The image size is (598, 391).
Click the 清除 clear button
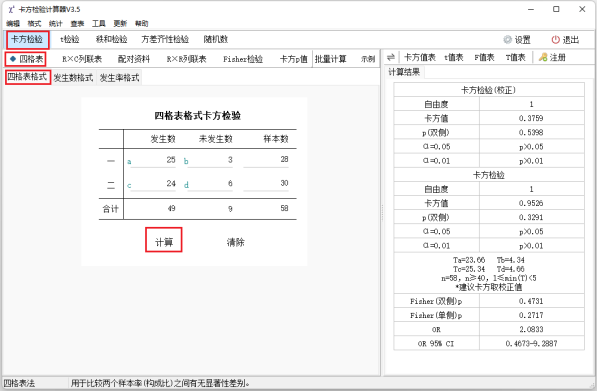click(235, 242)
